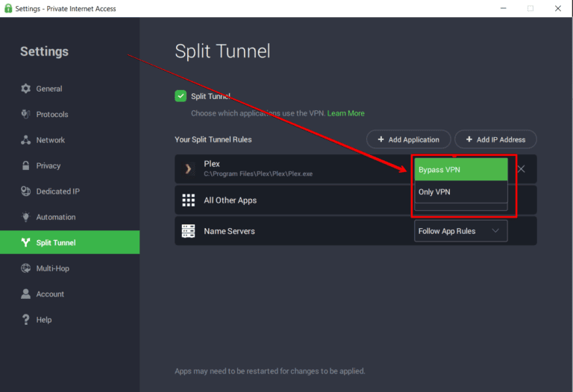The height and width of the screenshot is (392, 573).
Task: Click the Network nodes icon
Action: click(25, 140)
